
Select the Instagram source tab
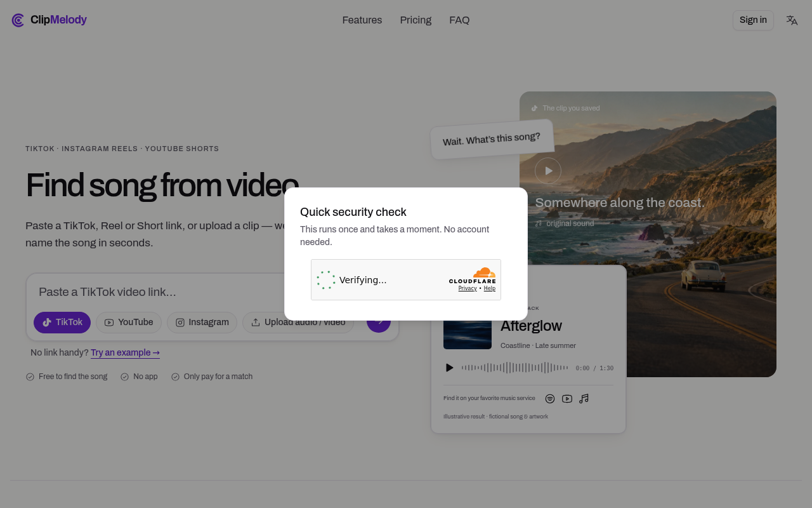[x=202, y=323]
